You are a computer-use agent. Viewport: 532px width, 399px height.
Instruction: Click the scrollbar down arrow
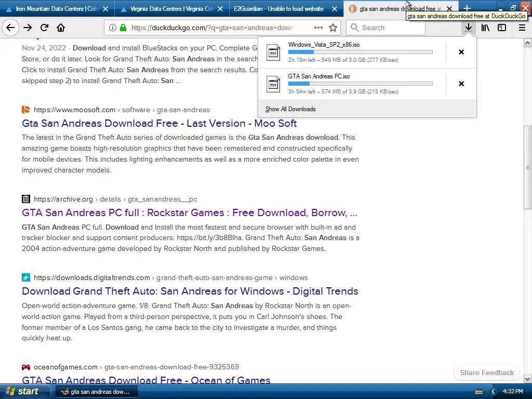pos(528,379)
